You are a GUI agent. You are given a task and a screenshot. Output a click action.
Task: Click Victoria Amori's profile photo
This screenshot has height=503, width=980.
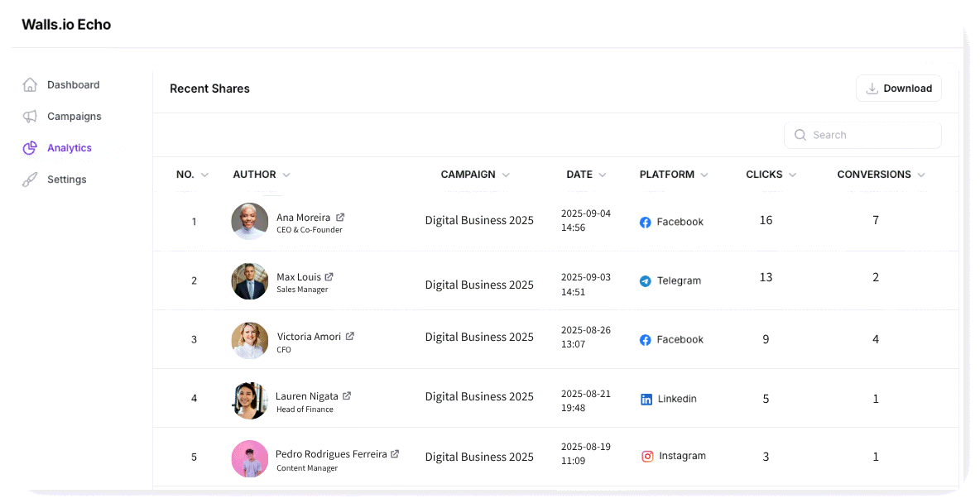[250, 341]
